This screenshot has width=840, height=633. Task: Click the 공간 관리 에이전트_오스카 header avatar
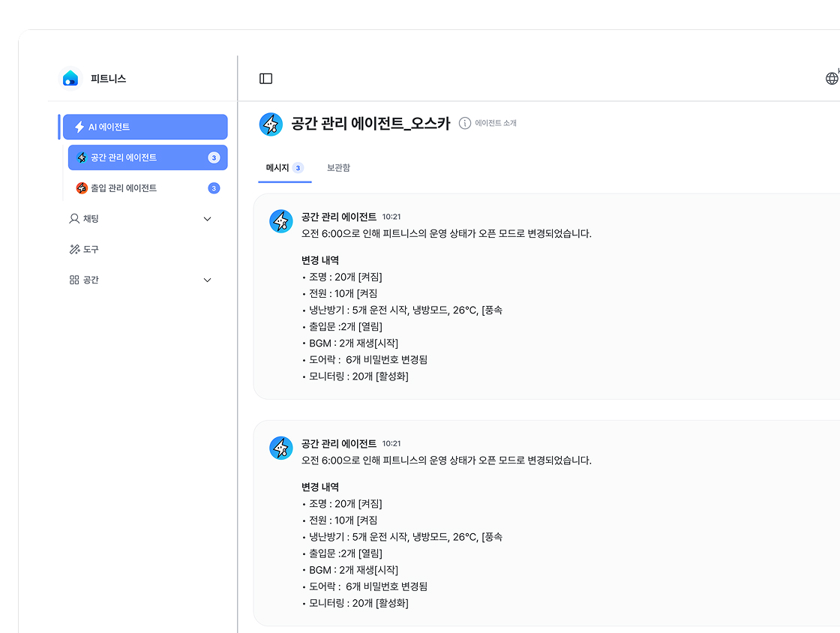271,124
